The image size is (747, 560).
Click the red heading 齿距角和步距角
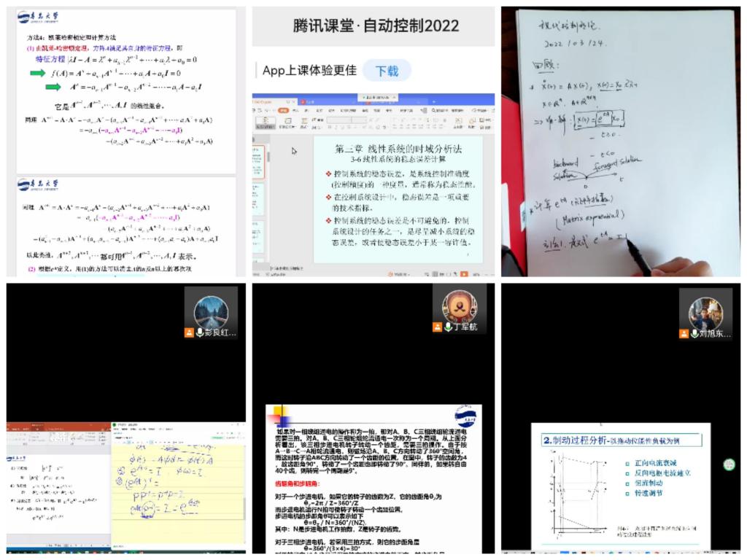[298, 484]
